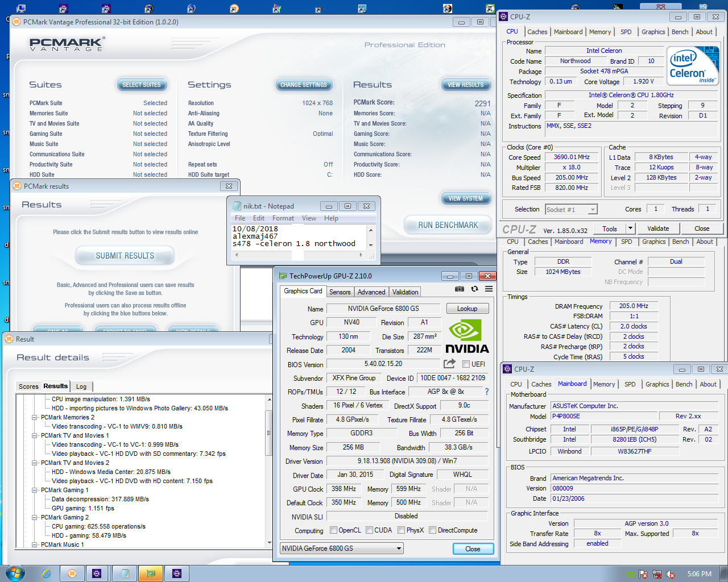
Task: Open the Socket #1 selection dropdown
Action: click(593, 210)
